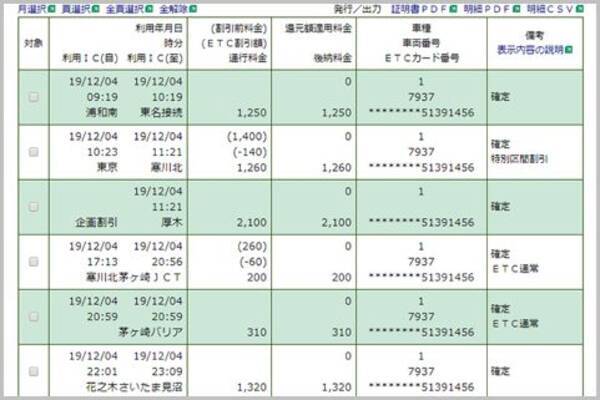This screenshot has width=600, height=400.
Task: Click the 全頁選択 link
Action: click(125, 8)
